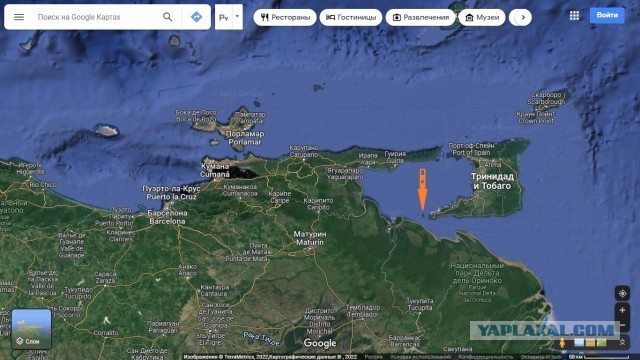Zoom out with the minus button
This screenshot has width=640, height=360.
[x=622, y=325]
